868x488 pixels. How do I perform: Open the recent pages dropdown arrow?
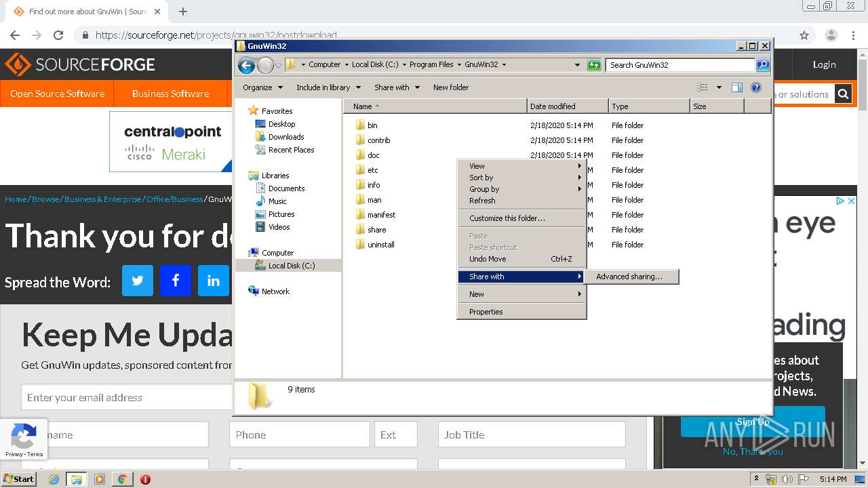(x=278, y=66)
